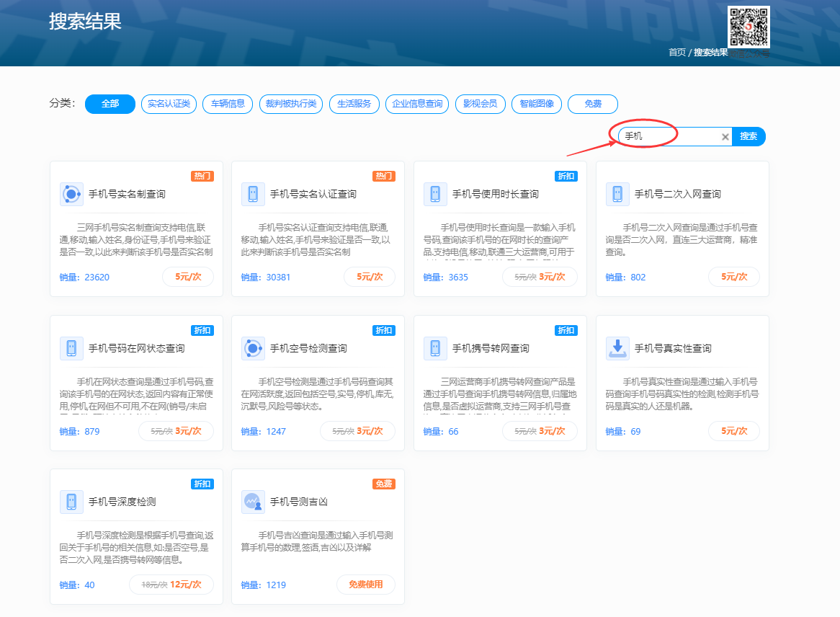Click 免费使用 button on 手机号测吉凶
This screenshot has width=840, height=617.
click(366, 585)
